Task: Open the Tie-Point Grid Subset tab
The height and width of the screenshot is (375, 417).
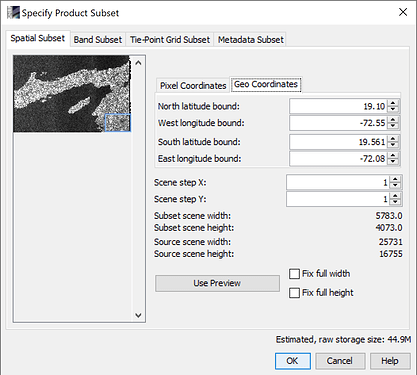Action: (170, 40)
